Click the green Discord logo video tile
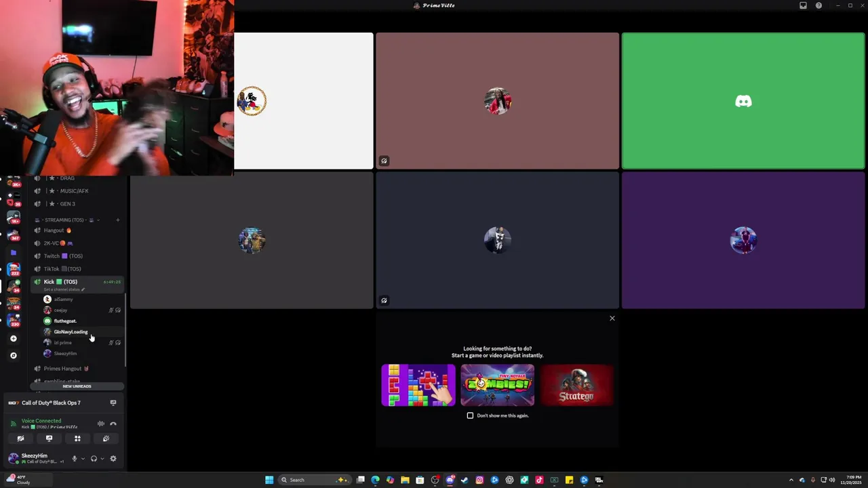 [x=743, y=101]
